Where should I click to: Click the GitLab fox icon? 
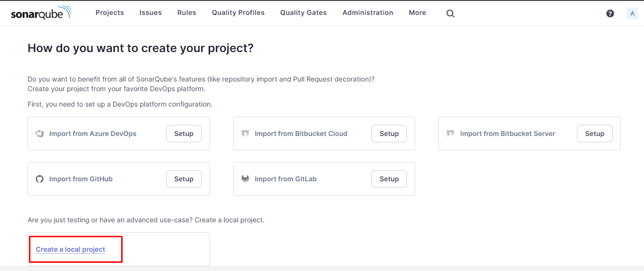(245, 179)
